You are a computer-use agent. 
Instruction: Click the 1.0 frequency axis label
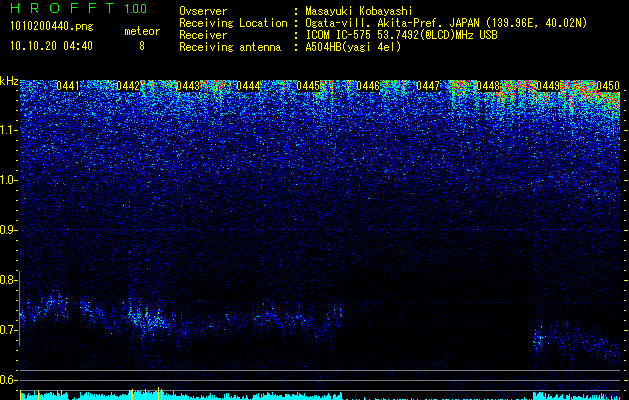coord(8,180)
